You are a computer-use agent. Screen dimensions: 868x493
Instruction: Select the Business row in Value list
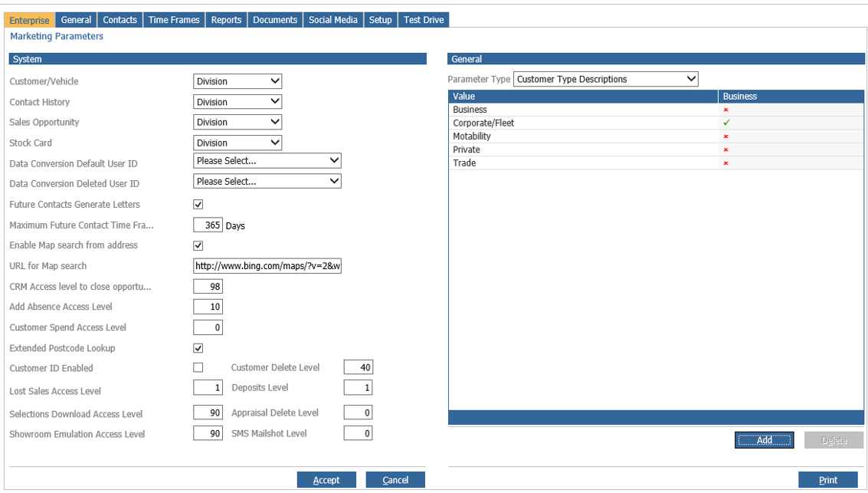click(656, 110)
